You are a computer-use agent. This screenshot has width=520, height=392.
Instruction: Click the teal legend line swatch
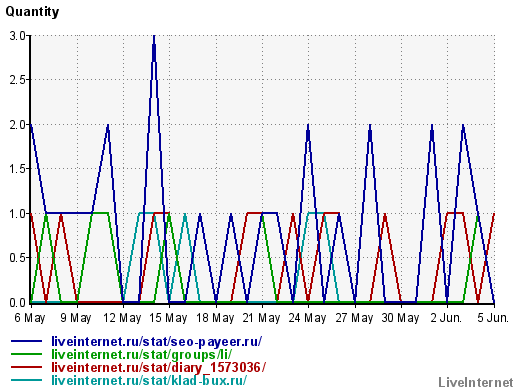[x=26, y=380]
